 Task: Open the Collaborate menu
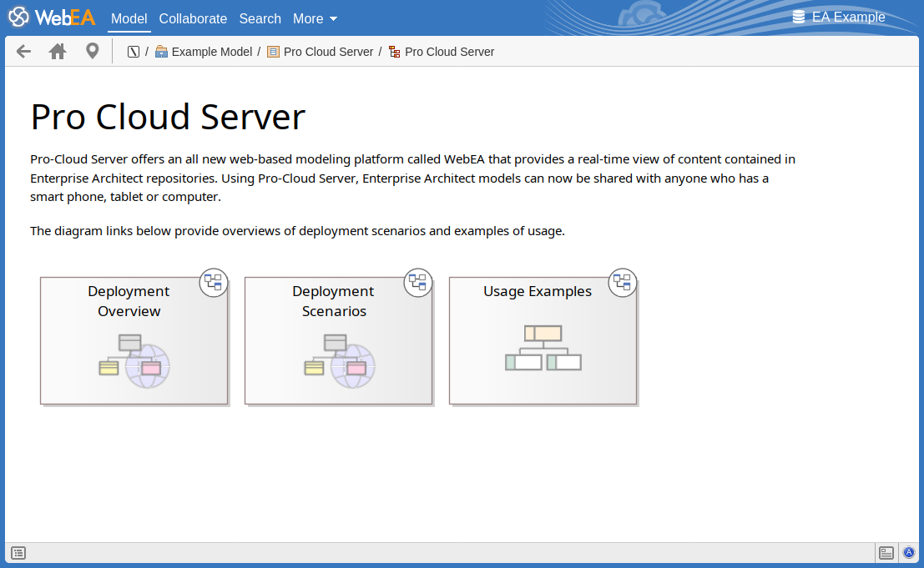click(193, 18)
